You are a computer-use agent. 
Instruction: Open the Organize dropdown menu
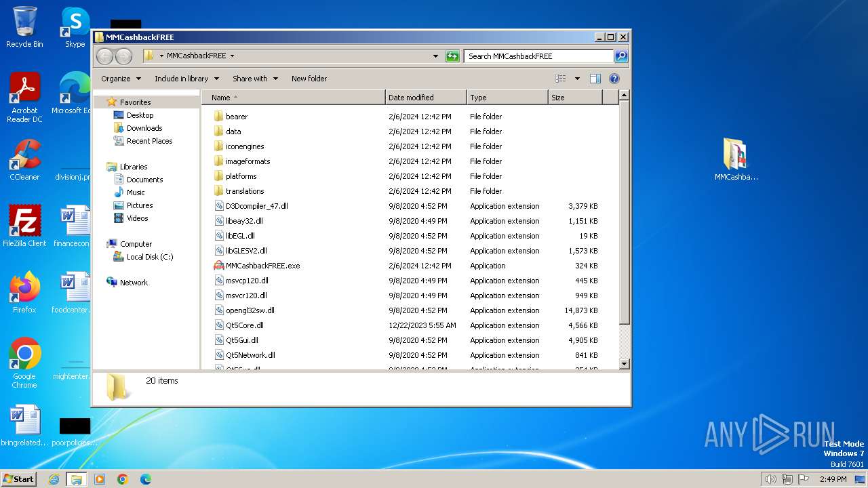(121, 79)
